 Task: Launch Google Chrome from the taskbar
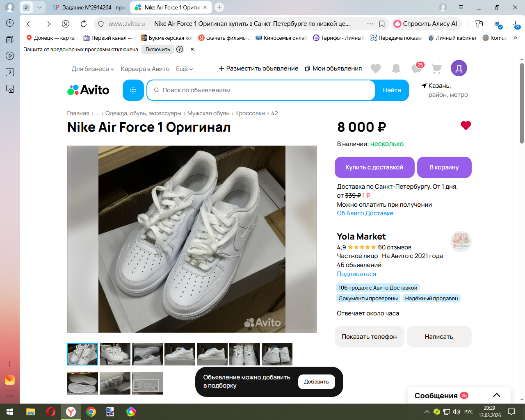(x=91, y=412)
